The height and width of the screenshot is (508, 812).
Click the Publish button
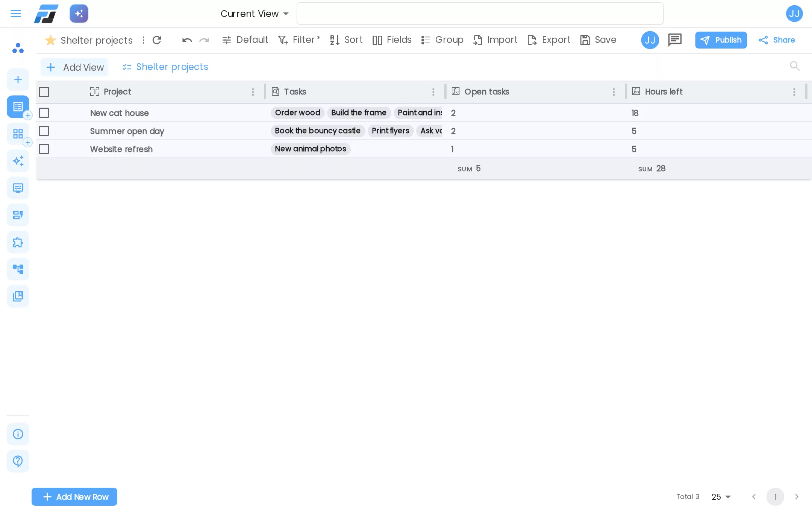pyautogui.click(x=721, y=40)
